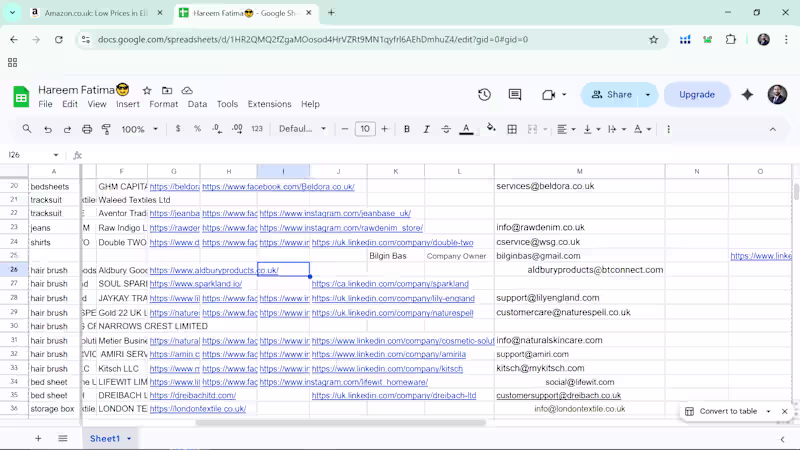Undo the last action

(x=47, y=129)
